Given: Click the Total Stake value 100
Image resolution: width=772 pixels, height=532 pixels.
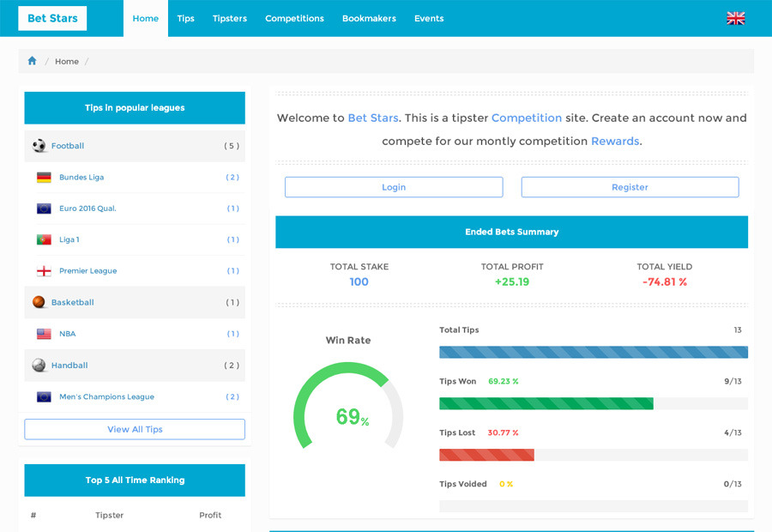Looking at the screenshot, I should (359, 281).
